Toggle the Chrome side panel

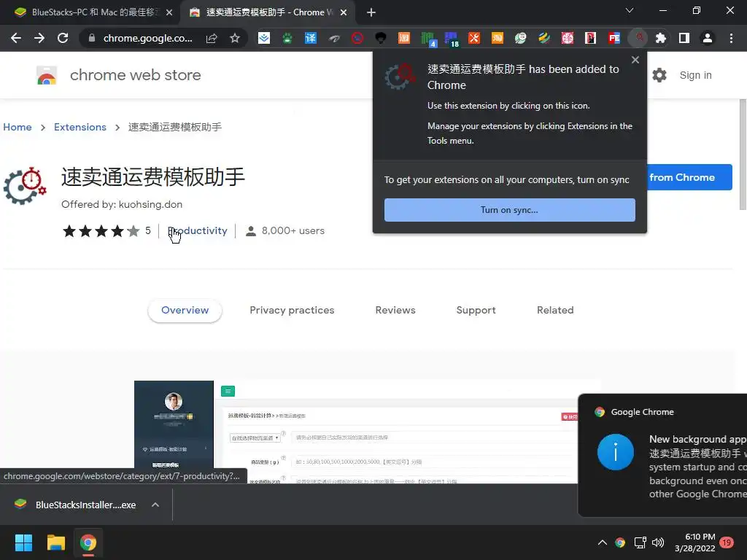click(x=684, y=38)
